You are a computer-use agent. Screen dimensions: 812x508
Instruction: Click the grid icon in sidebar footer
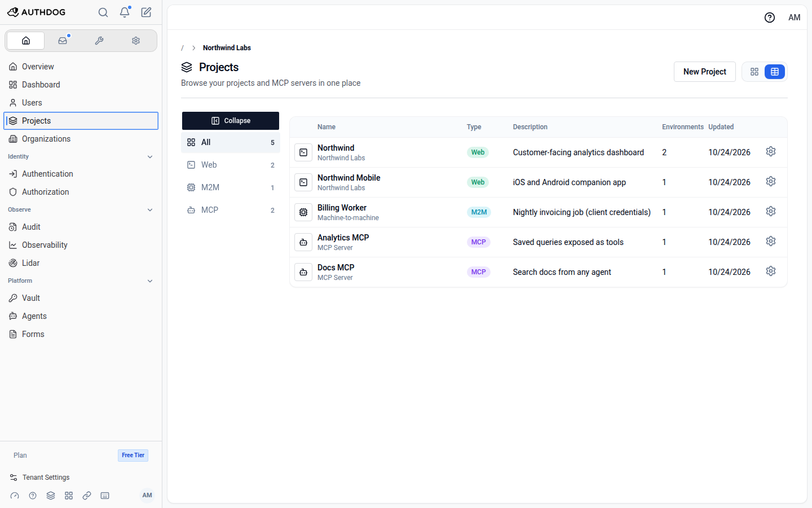[69, 496]
